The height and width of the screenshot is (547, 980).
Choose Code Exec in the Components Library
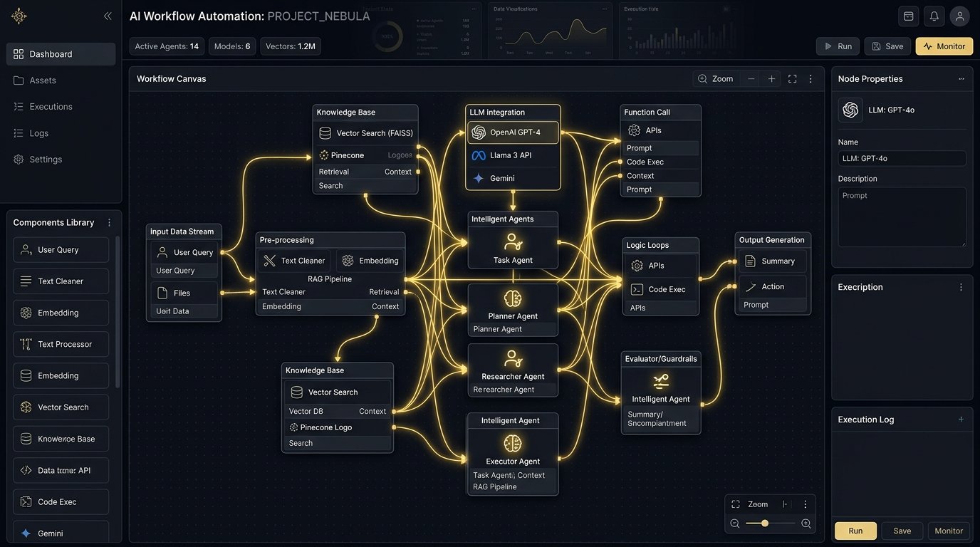[61, 501]
